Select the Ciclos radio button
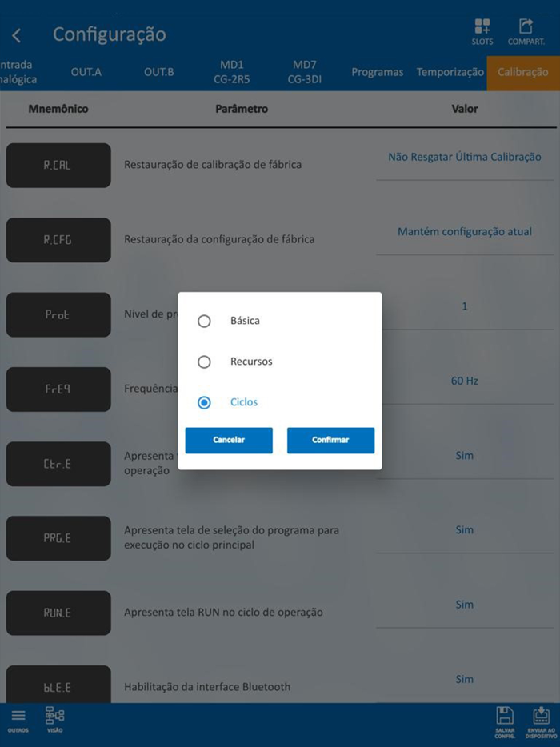Image resolution: width=560 pixels, height=747 pixels. [x=204, y=402]
